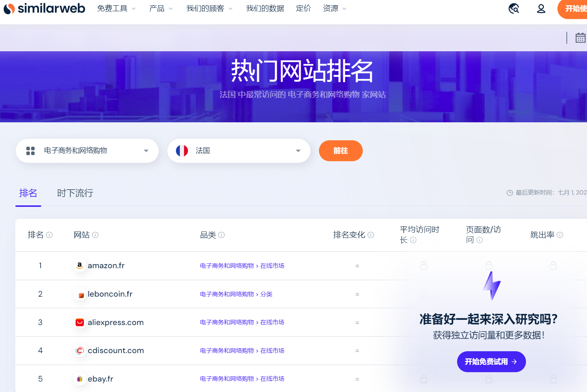This screenshot has height=392, width=587.
Task: Open amazon.fr category link 在线市场
Action: (x=272, y=266)
